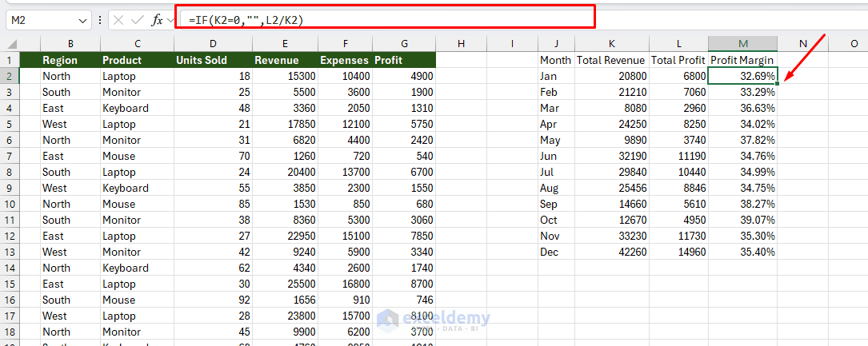
Task: Select the Dec month cell
Action: 556,252
